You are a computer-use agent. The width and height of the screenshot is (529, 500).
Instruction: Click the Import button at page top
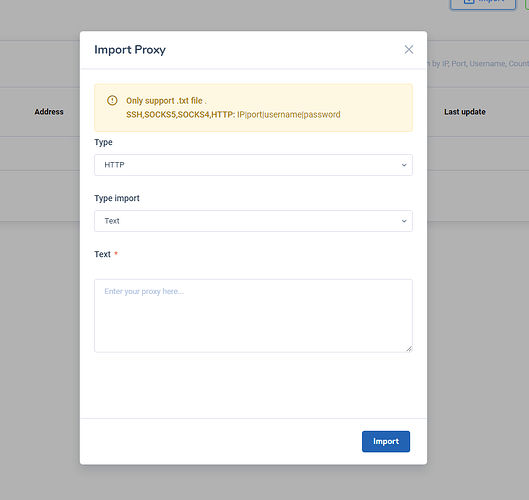(483, 3)
